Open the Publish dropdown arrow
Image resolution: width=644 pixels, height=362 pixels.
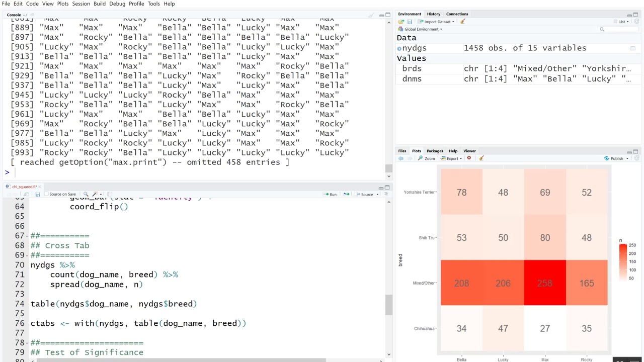[x=627, y=158]
